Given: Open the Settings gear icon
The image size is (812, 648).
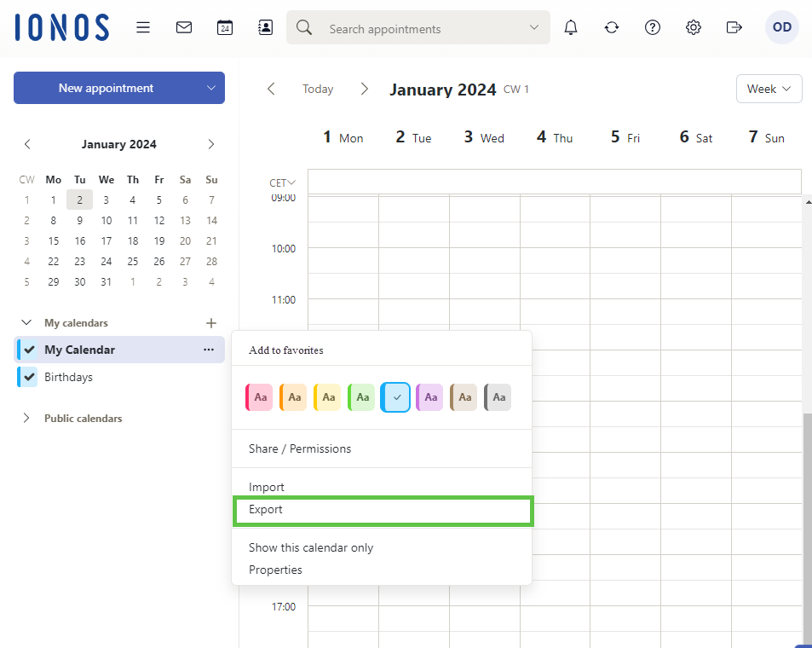Looking at the screenshot, I should (694, 27).
